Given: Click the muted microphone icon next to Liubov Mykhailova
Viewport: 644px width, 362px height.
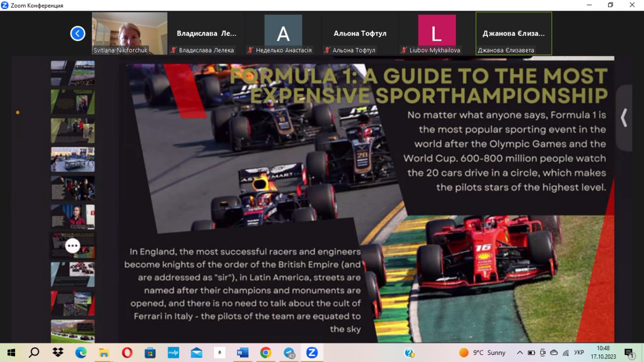Looking at the screenshot, I should pyautogui.click(x=404, y=50).
